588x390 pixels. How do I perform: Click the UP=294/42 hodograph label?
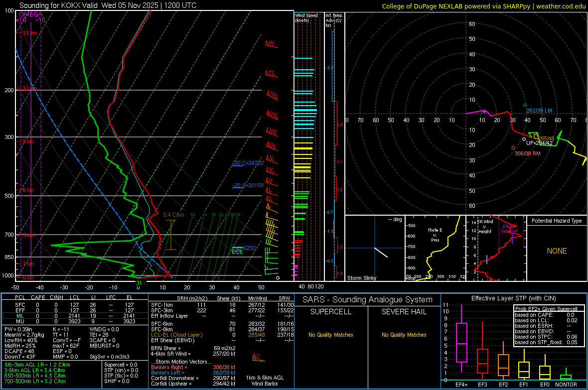coord(539,143)
